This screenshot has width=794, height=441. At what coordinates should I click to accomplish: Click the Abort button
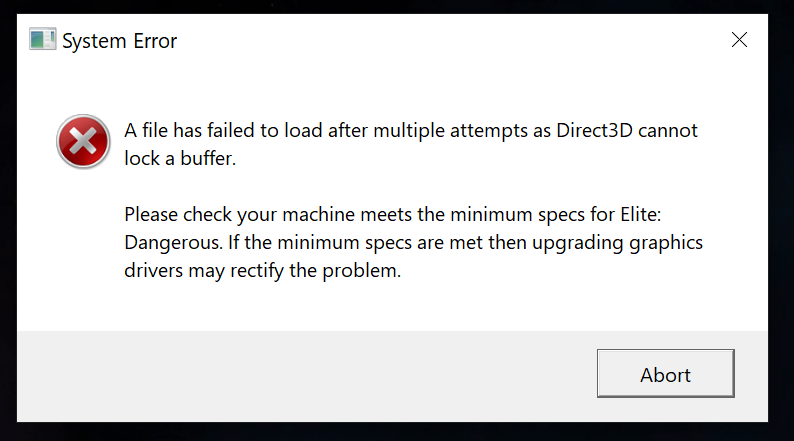(x=665, y=374)
